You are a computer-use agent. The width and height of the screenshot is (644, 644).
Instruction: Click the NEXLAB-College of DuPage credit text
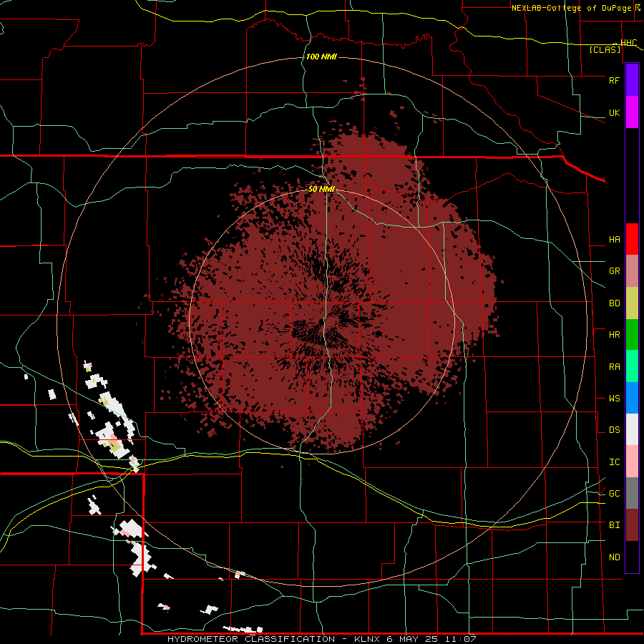point(573,8)
